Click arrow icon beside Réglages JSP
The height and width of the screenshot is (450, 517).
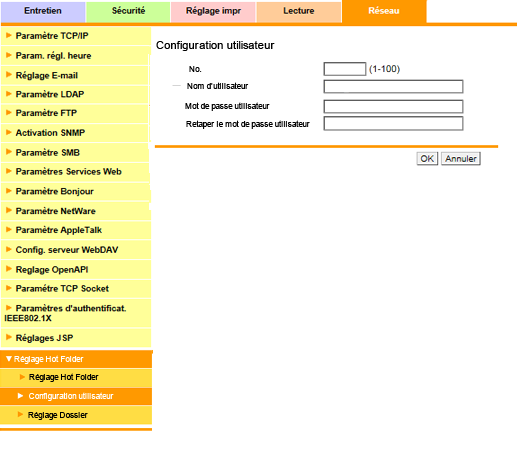tap(9, 337)
